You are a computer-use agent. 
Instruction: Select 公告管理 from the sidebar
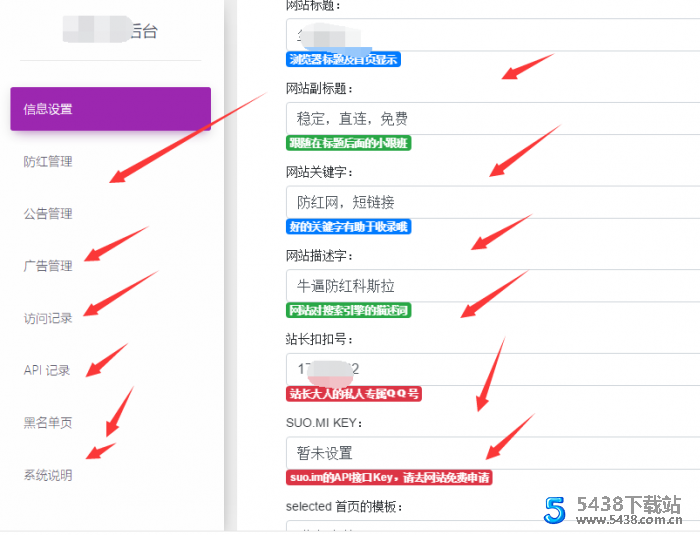48,214
